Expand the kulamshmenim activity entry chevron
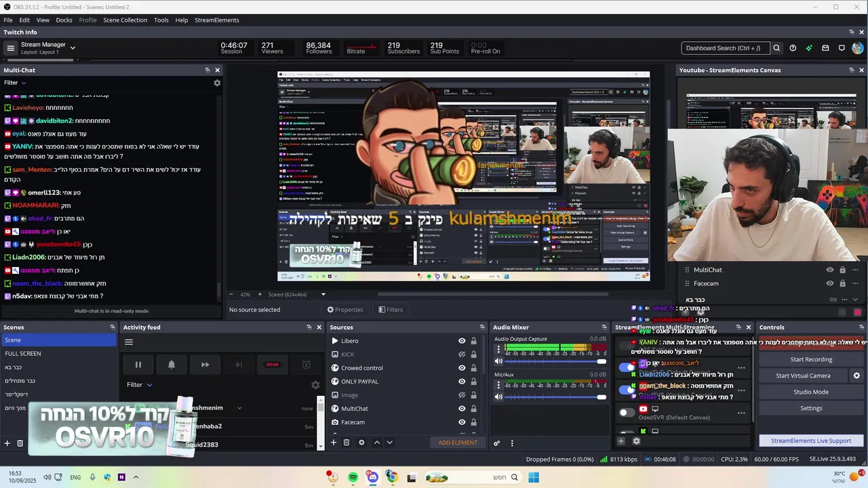The height and width of the screenshot is (488, 868). coord(239,408)
